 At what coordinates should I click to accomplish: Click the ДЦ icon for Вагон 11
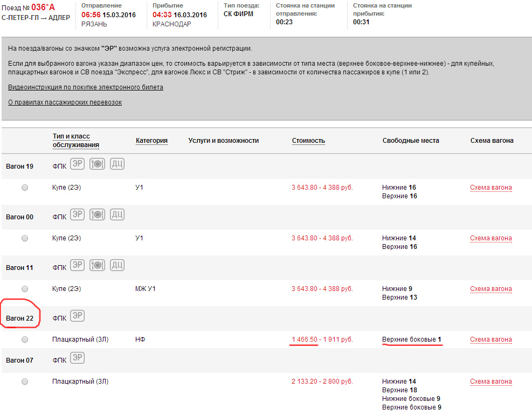pyautogui.click(x=118, y=265)
